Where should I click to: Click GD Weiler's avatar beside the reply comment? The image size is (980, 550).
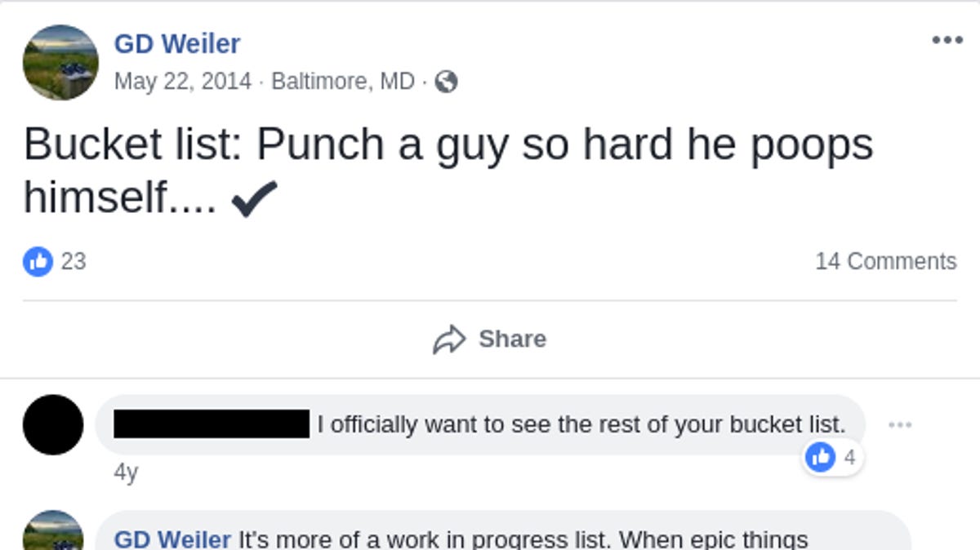tap(53, 532)
